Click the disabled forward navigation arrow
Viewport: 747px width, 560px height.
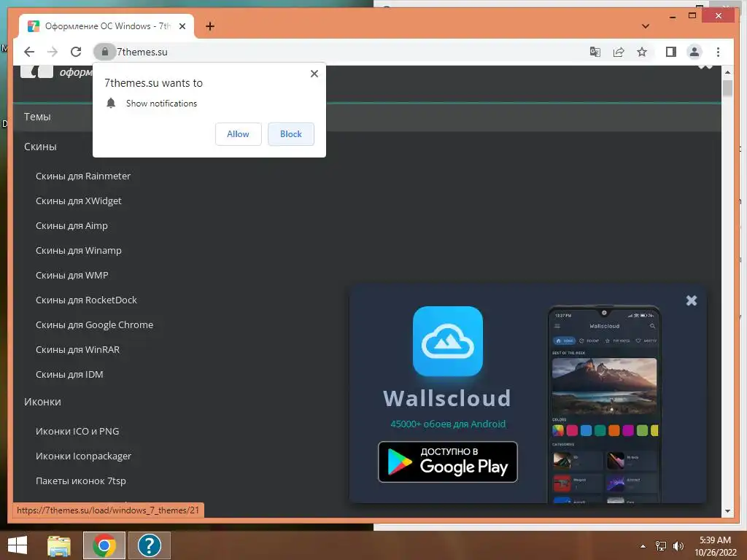(x=53, y=52)
